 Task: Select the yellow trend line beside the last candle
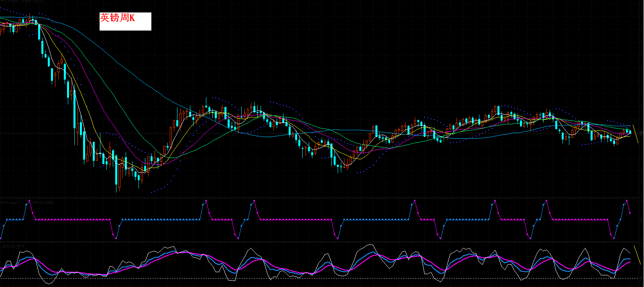pyautogui.click(x=636, y=133)
